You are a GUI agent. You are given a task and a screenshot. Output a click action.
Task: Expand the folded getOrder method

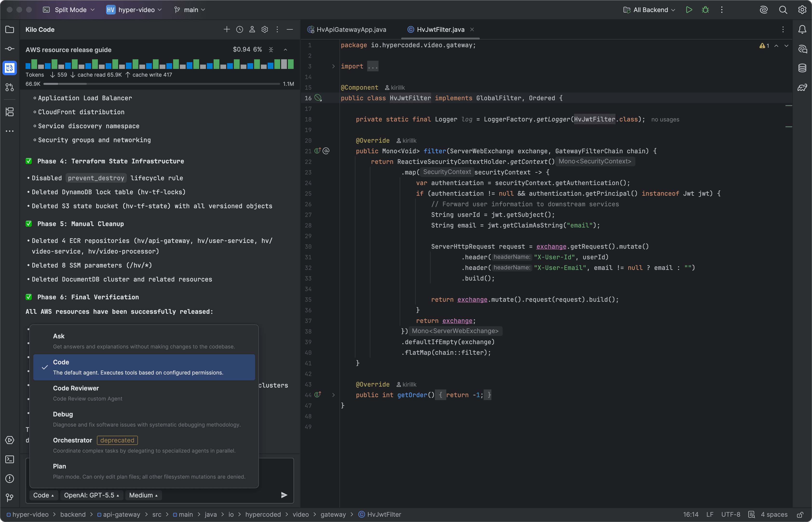333,395
